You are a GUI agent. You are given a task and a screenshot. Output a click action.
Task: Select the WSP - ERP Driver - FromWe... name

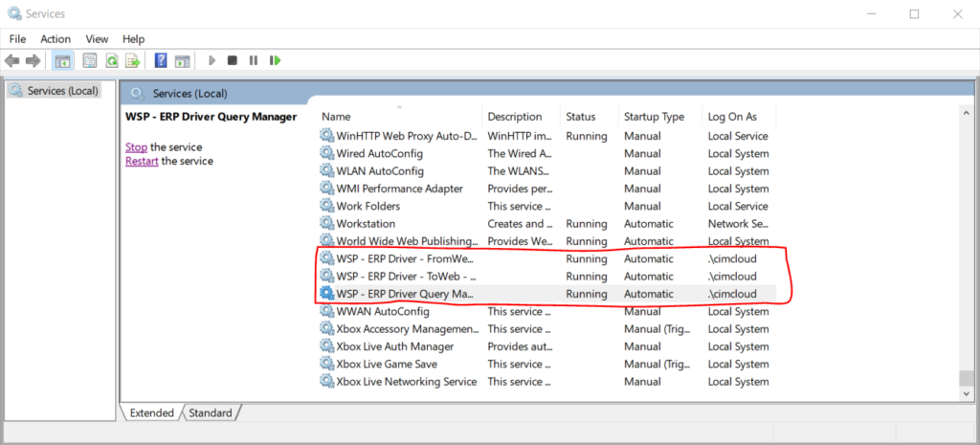[406, 258]
